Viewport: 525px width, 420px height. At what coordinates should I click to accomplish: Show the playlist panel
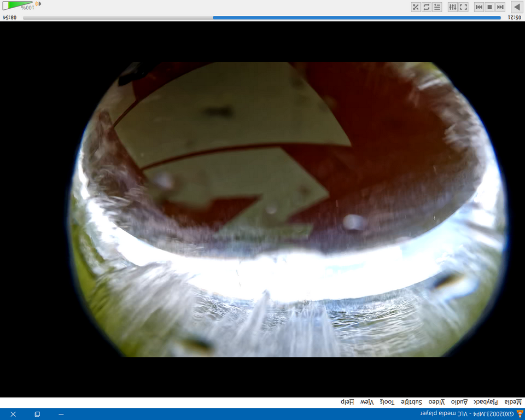click(x=437, y=7)
